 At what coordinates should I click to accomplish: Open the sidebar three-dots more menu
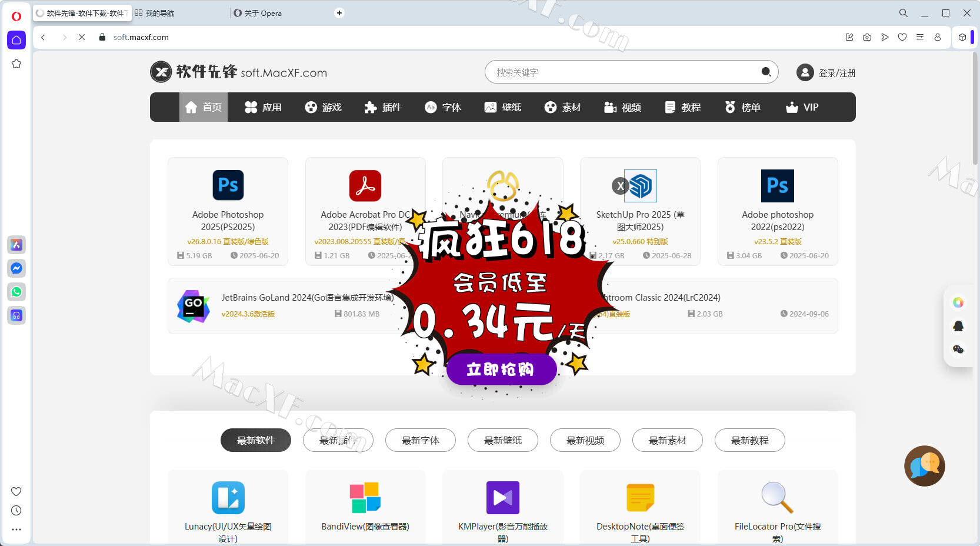click(x=16, y=530)
